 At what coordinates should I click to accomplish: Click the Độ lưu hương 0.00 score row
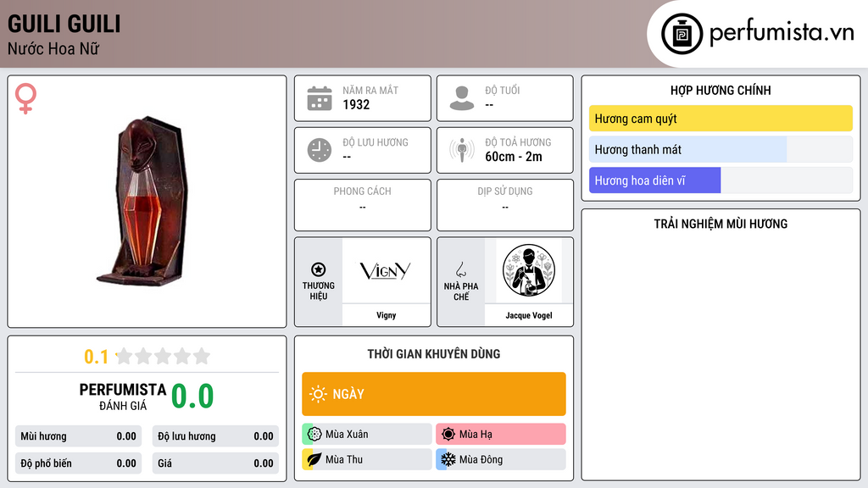[215, 436]
